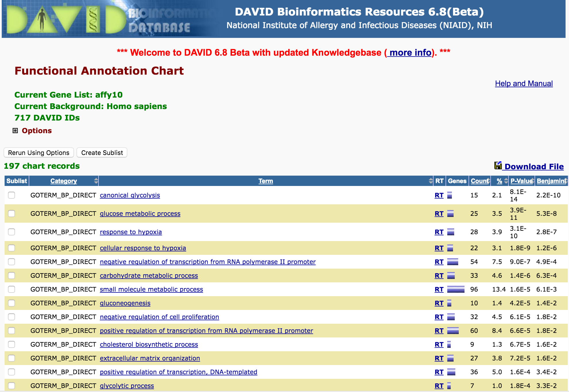Check sublist box for cholesterol biosynthetic process

11,344
